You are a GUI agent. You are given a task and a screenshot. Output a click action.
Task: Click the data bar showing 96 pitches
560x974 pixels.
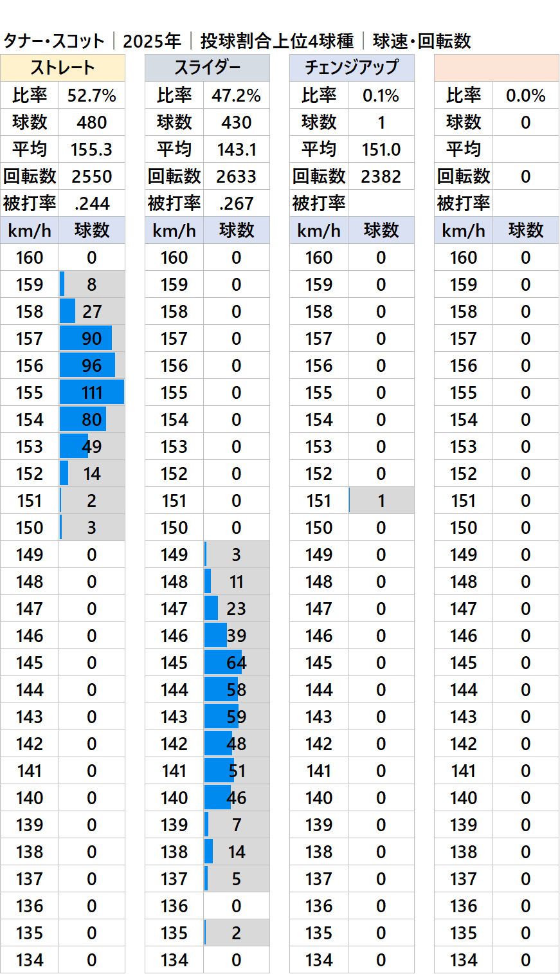(x=88, y=365)
